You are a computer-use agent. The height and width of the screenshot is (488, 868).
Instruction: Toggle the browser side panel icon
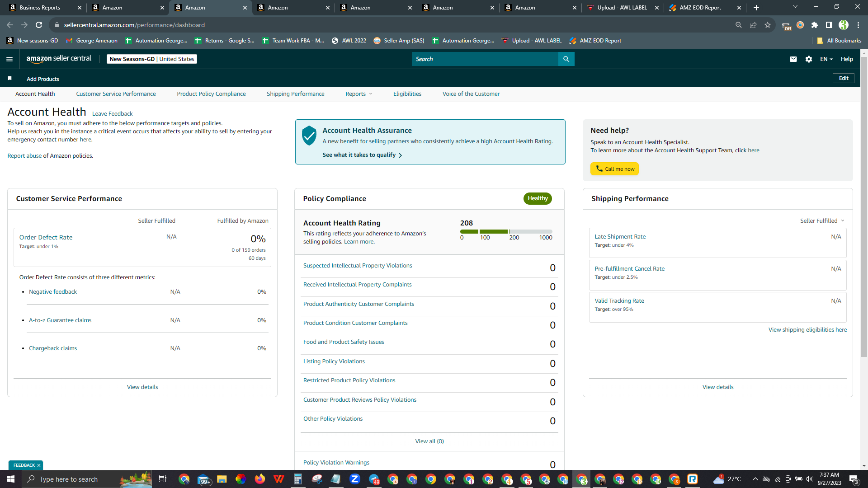tap(829, 25)
